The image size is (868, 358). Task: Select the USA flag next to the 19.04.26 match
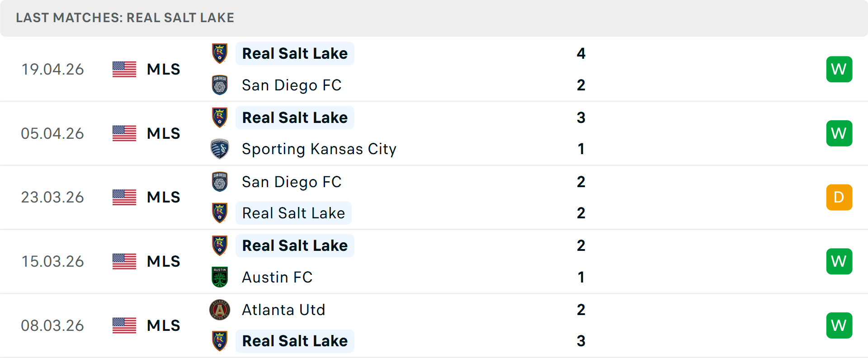coord(124,69)
